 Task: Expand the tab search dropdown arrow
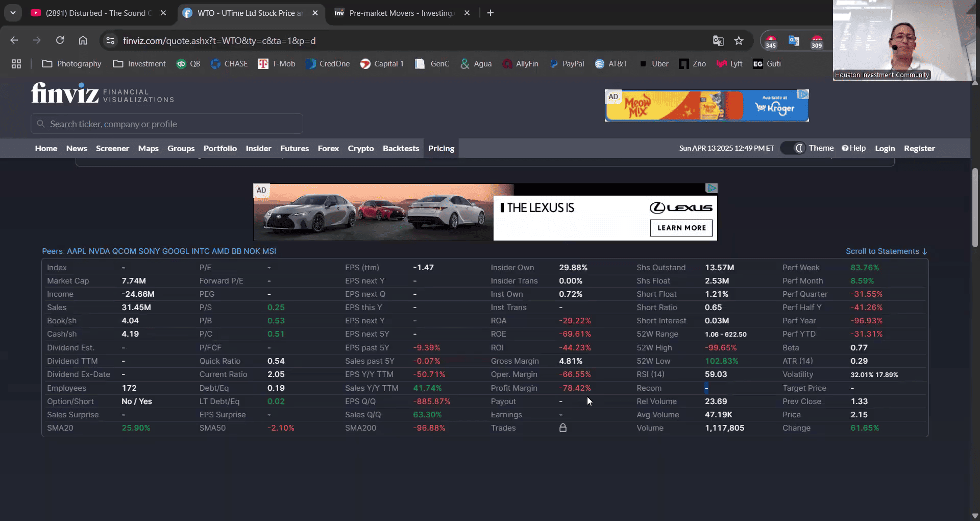(13, 13)
